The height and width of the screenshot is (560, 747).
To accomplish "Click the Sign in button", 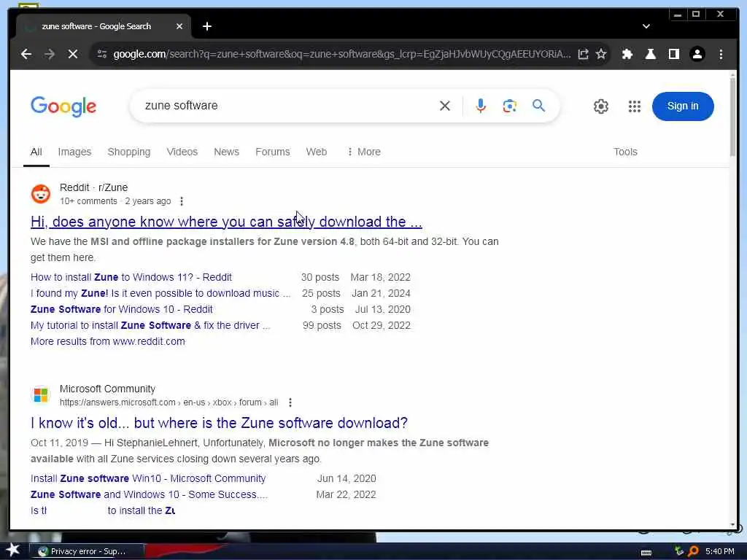I will pyautogui.click(x=683, y=106).
